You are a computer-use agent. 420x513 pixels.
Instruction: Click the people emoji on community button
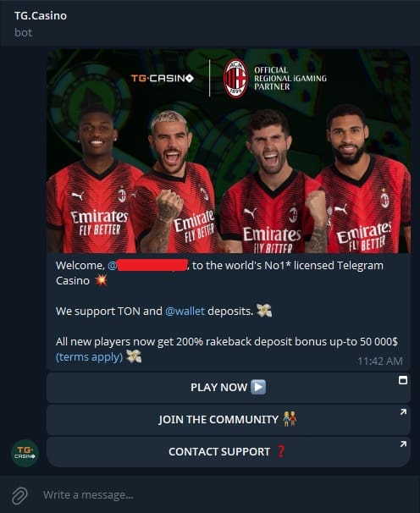click(x=290, y=419)
